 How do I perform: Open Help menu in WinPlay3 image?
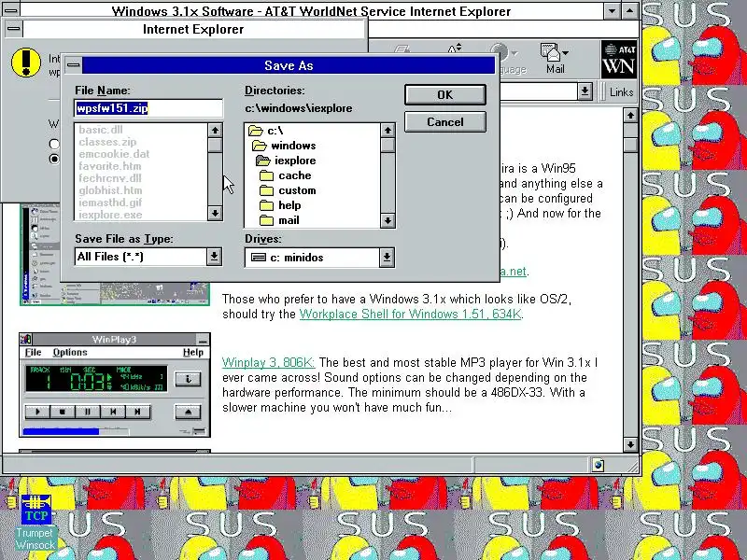193,352
